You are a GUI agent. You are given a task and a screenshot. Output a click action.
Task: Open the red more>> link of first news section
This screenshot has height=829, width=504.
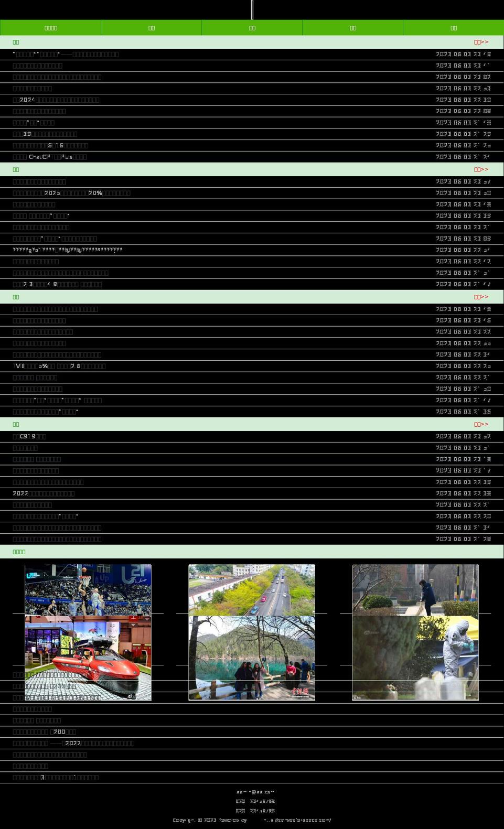click(x=481, y=42)
